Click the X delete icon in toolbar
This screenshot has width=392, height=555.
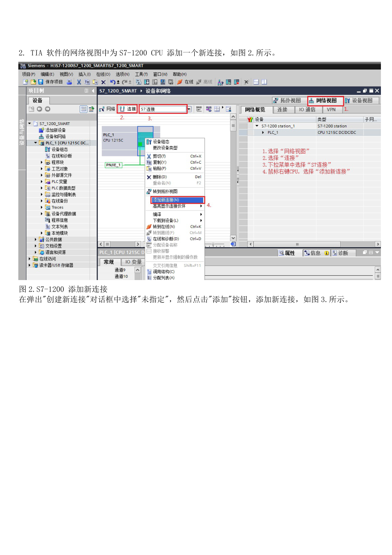(x=104, y=82)
